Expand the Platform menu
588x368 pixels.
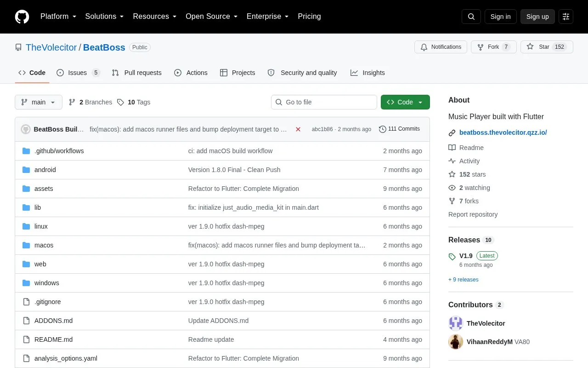[58, 17]
